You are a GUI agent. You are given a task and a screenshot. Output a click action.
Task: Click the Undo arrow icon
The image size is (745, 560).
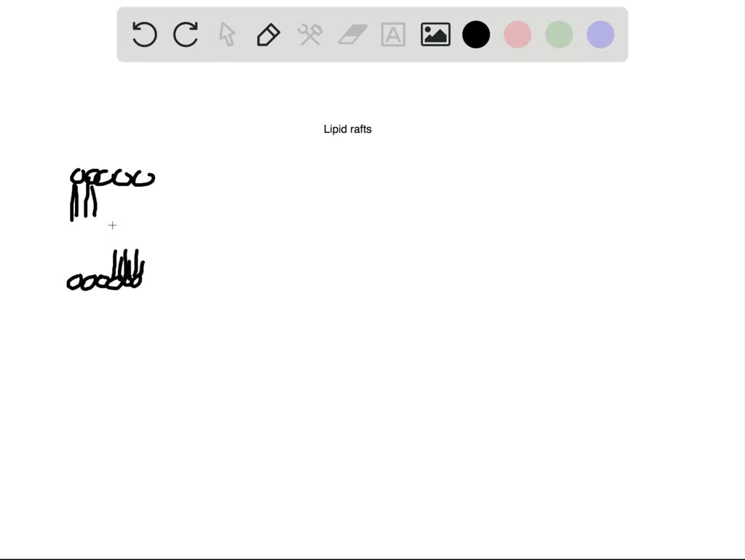tap(144, 34)
